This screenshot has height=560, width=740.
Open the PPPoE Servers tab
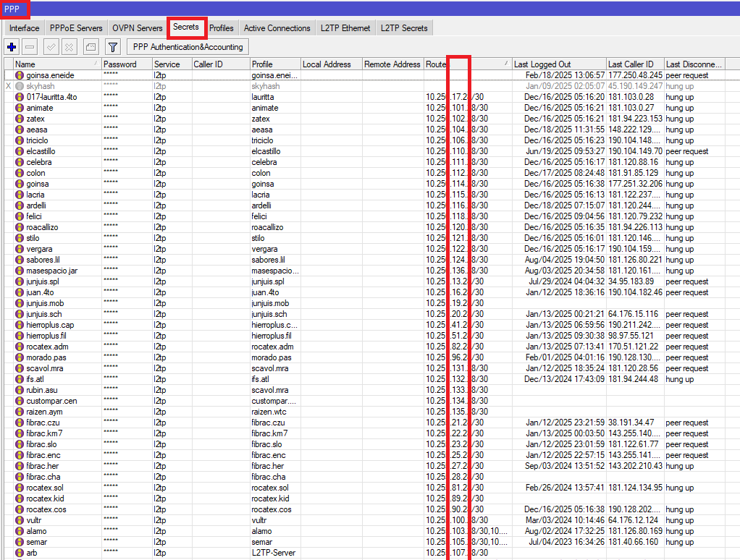tap(76, 28)
